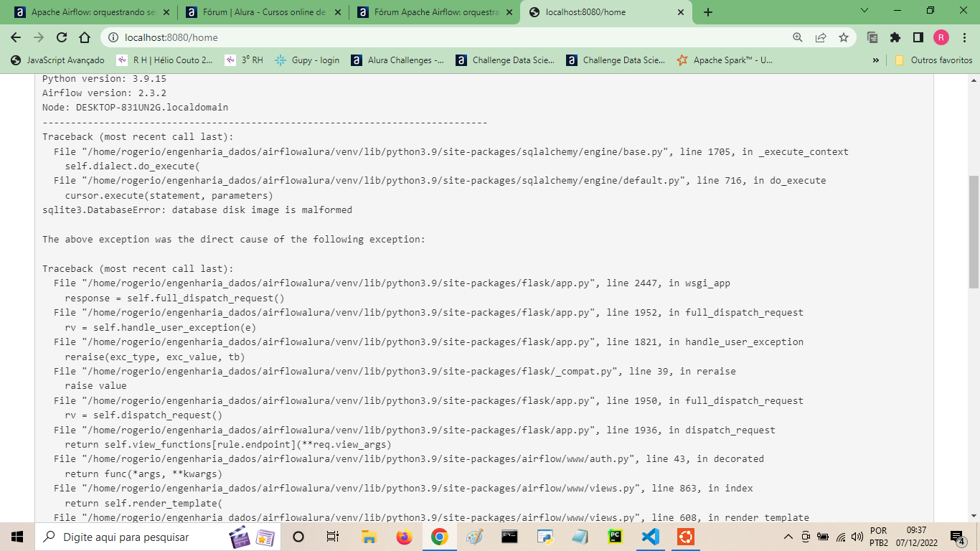The height and width of the screenshot is (551, 980).
Task: Share this page using the share icon
Action: tap(821, 37)
